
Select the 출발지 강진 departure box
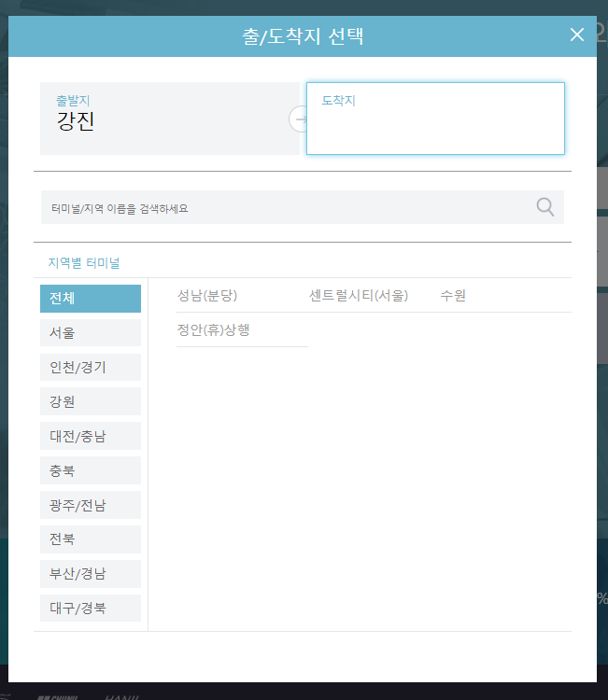170,119
